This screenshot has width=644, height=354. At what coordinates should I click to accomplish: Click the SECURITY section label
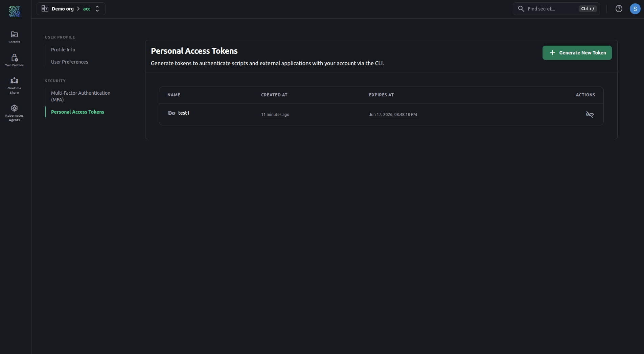point(55,81)
